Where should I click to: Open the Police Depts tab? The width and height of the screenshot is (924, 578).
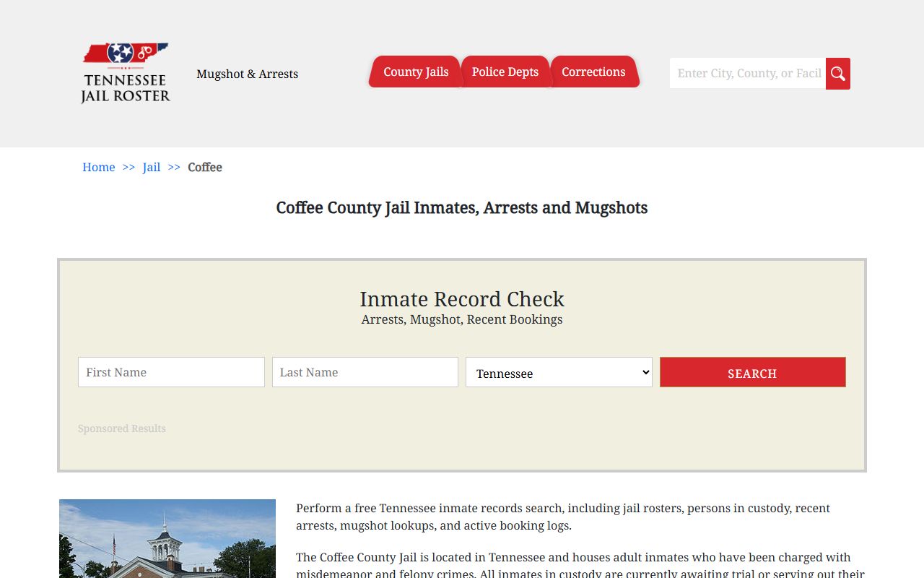[505, 72]
